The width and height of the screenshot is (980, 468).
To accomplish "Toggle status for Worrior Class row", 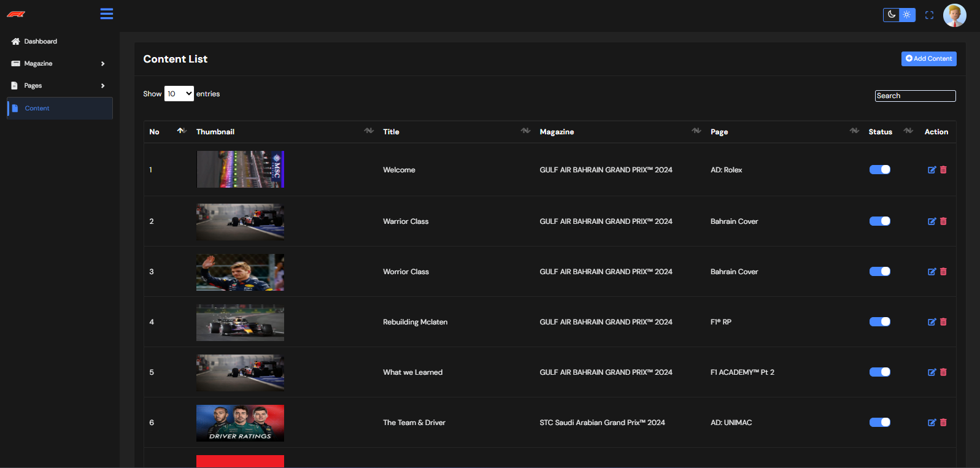I will click(880, 271).
